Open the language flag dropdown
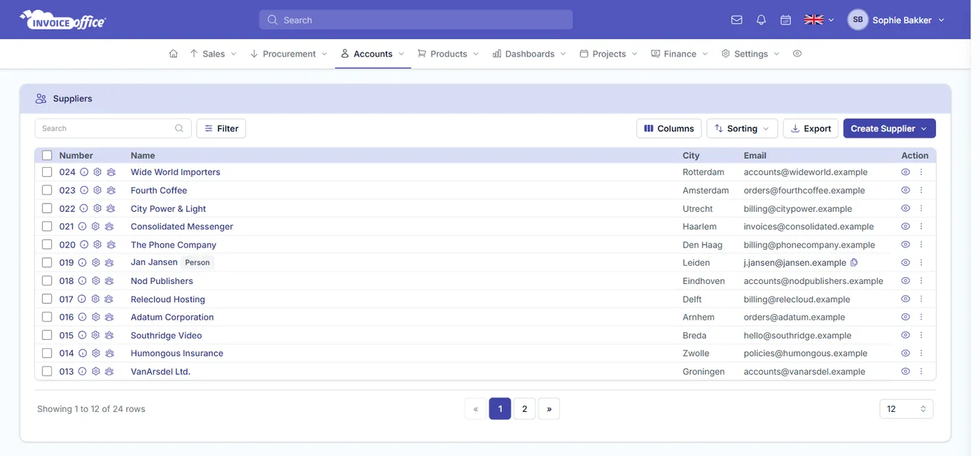The width and height of the screenshot is (980, 456). 819,20
